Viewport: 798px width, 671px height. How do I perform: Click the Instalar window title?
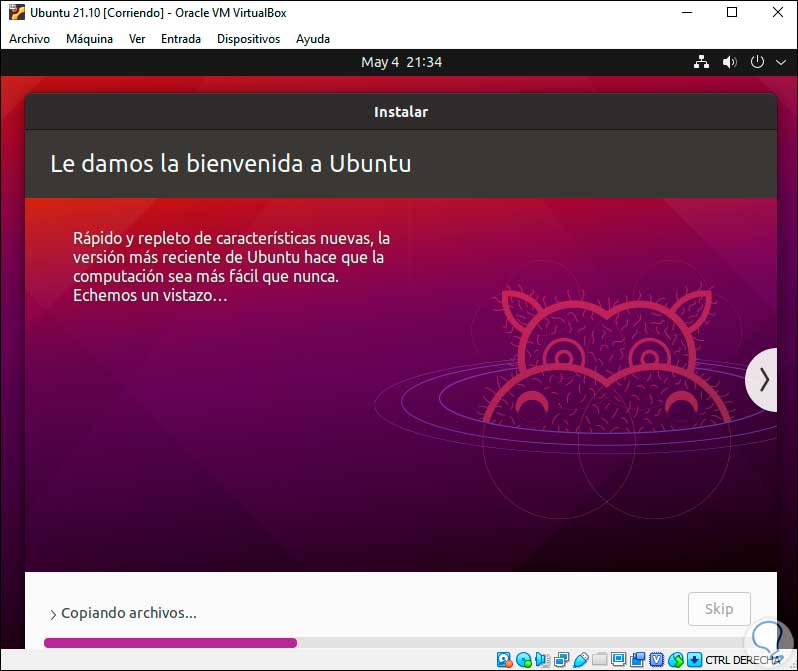coord(401,112)
